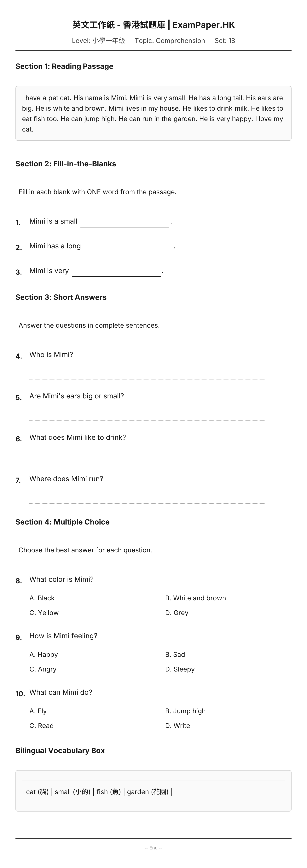Choose option D. Grey

177,613
